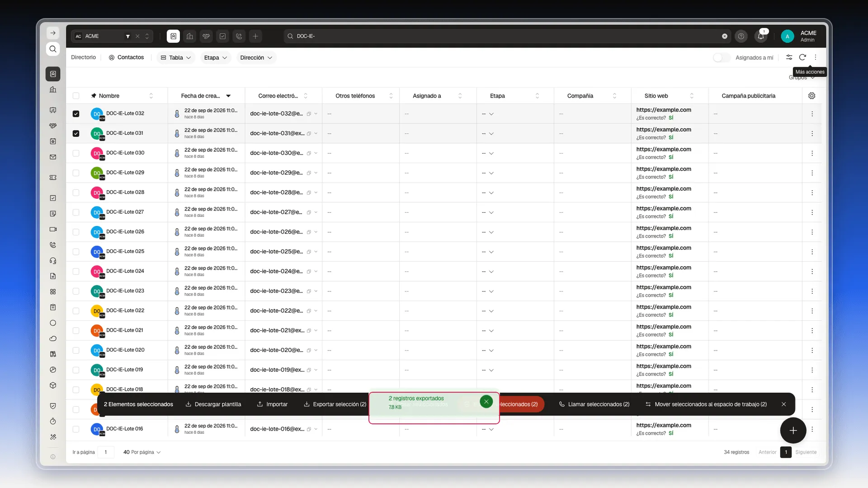Select the DOC-IE-Lote 030 row checkbox
Image resolution: width=868 pixels, height=488 pixels.
coord(76,153)
